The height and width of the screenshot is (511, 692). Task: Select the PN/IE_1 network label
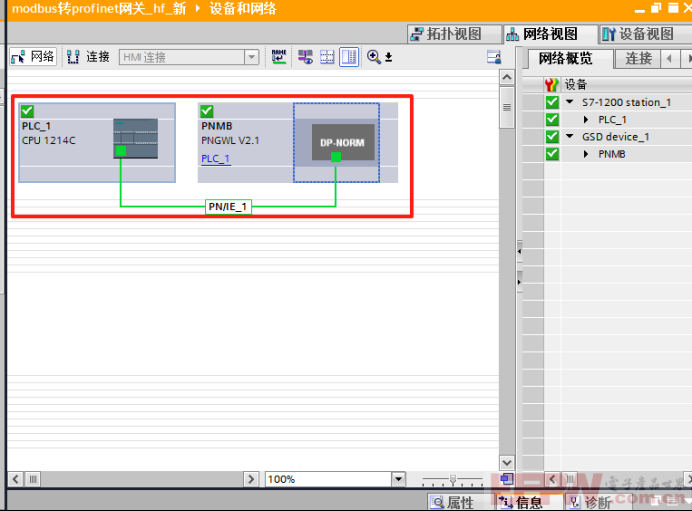[x=228, y=207]
